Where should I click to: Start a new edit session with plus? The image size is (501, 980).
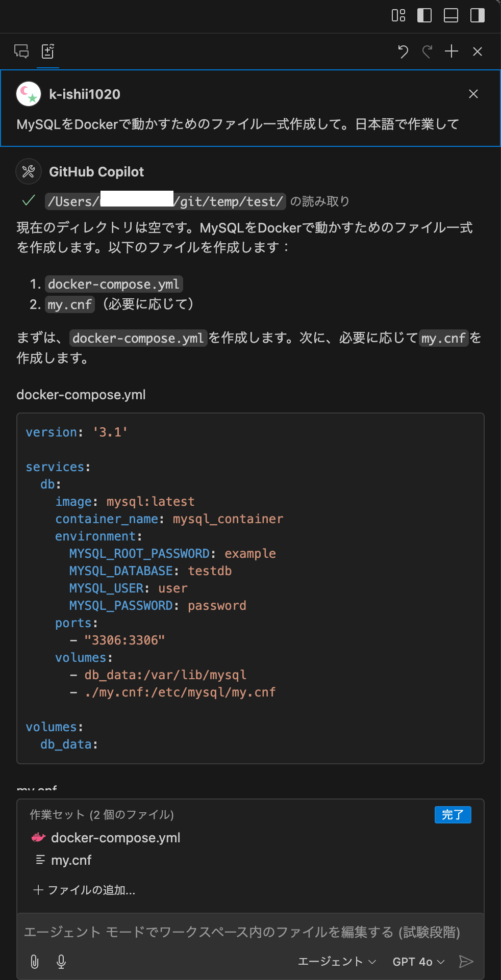(x=452, y=51)
